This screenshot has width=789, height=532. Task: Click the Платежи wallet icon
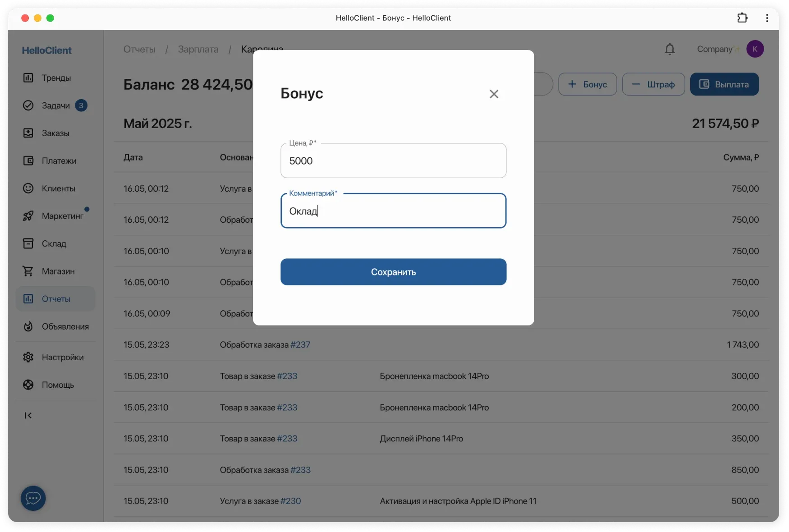[28, 161]
